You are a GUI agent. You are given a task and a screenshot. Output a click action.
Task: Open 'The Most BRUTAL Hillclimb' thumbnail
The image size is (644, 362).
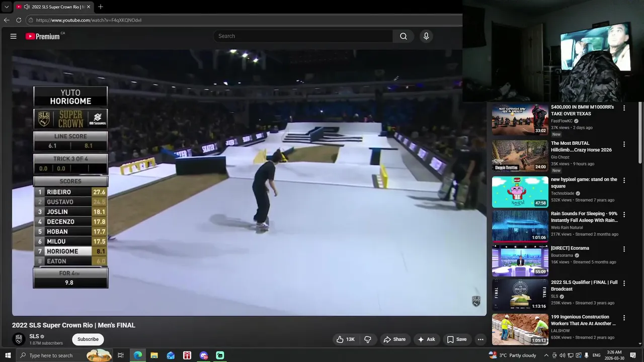(520, 156)
